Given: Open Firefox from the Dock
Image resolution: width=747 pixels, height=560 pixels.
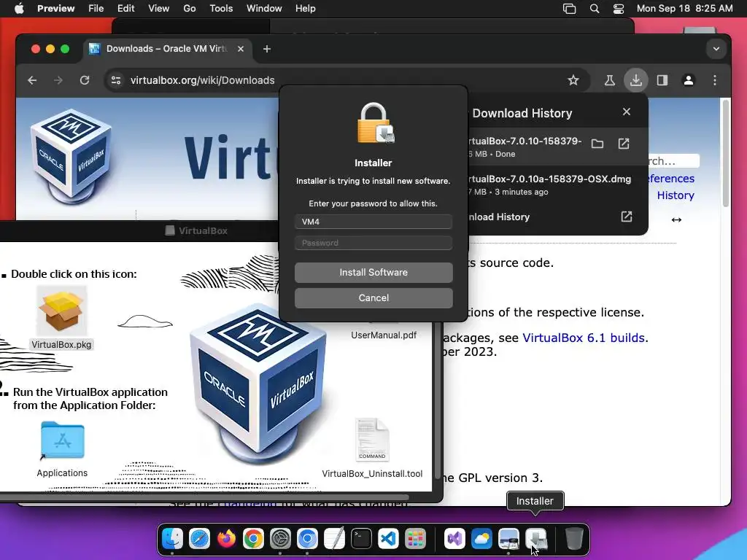Looking at the screenshot, I should [226, 539].
